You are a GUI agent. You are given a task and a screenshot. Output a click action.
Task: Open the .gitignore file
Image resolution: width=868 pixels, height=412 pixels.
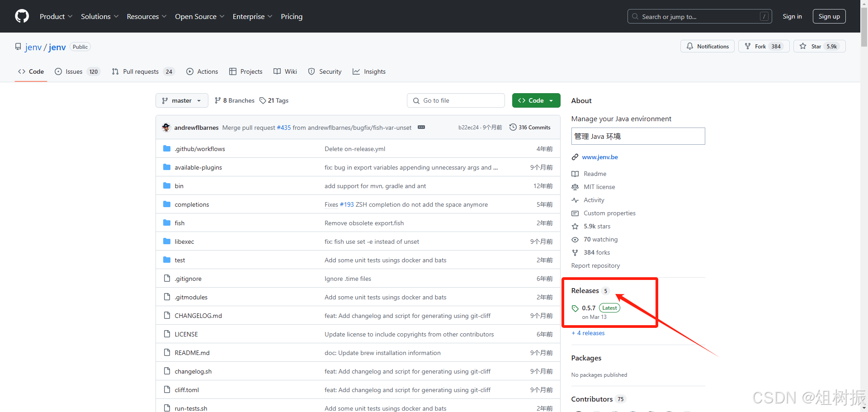(188, 279)
